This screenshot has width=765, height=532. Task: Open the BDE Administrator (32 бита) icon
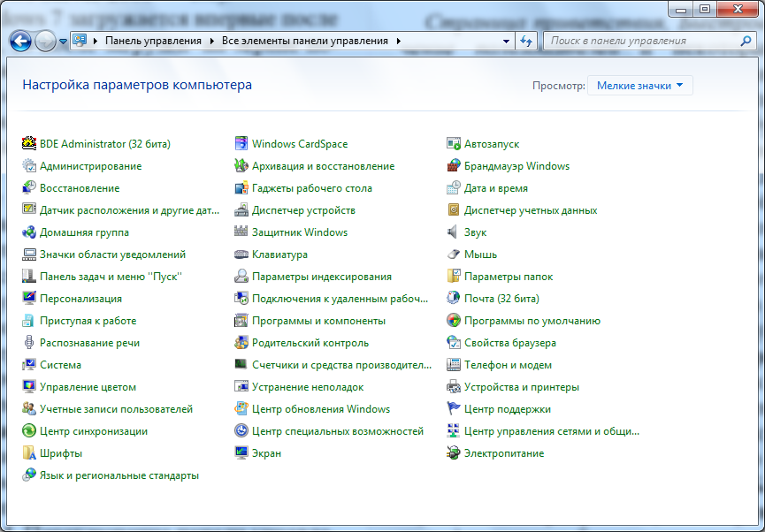tap(29, 143)
